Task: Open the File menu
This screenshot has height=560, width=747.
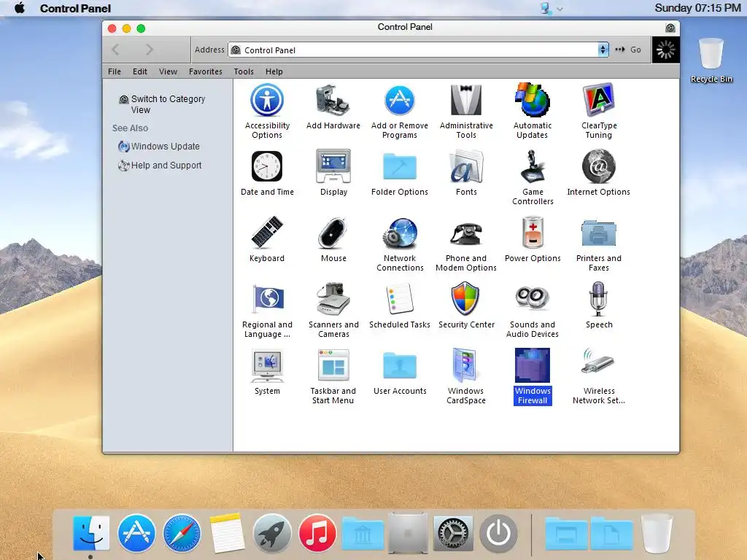Action: 115,71
